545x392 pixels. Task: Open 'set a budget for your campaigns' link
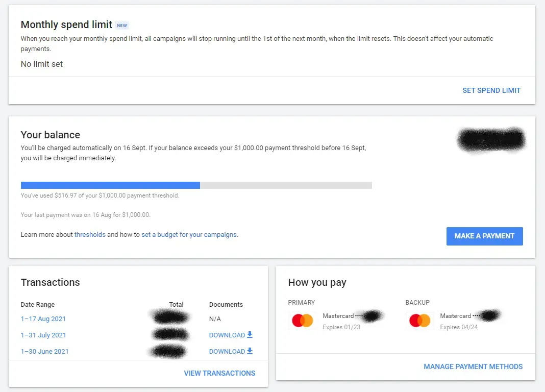tap(189, 235)
